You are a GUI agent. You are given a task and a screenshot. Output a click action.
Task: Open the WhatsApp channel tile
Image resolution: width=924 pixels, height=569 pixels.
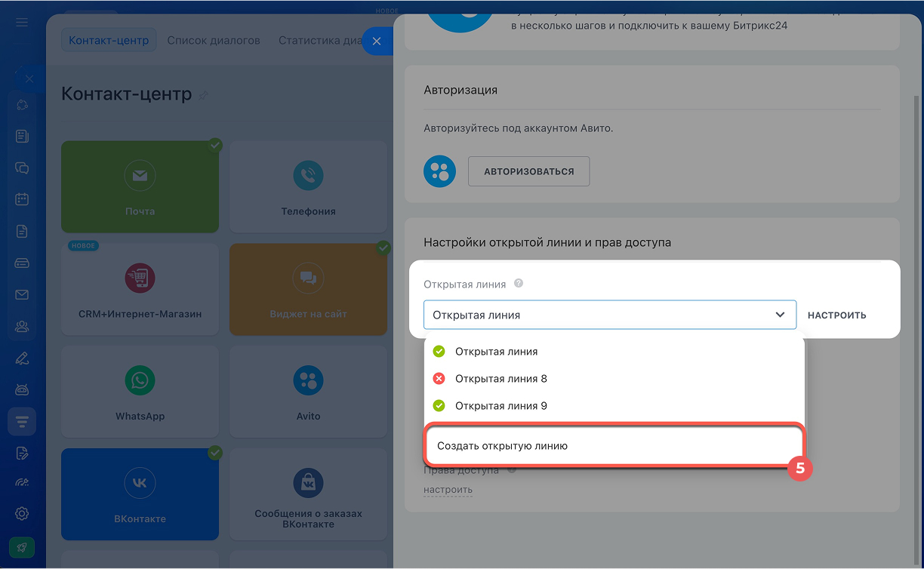click(x=140, y=392)
